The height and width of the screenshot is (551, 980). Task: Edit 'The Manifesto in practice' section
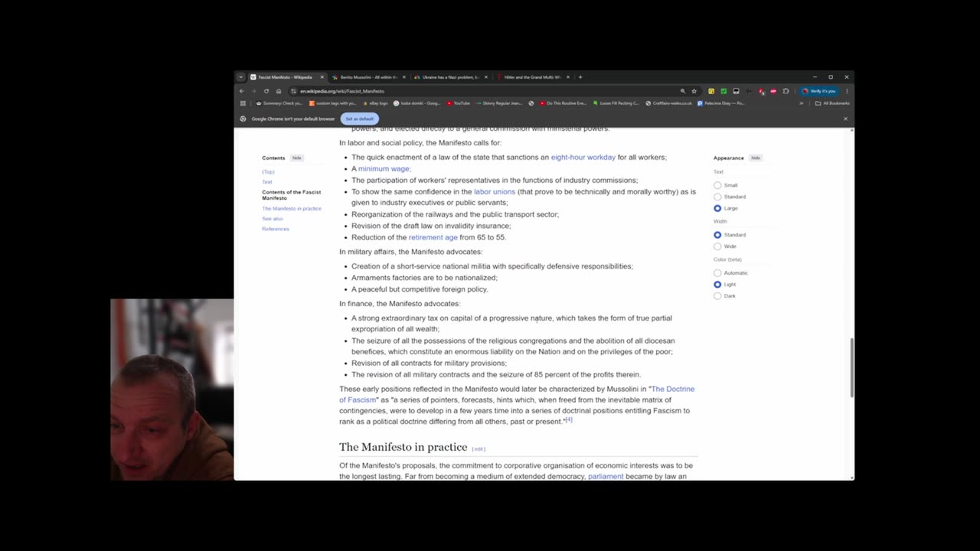pos(479,449)
